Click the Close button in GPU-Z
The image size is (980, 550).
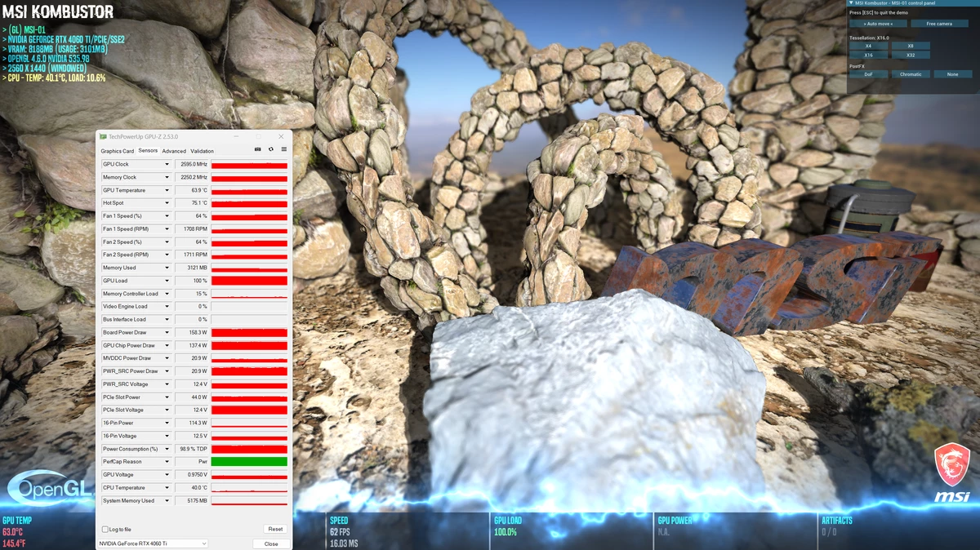point(271,543)
